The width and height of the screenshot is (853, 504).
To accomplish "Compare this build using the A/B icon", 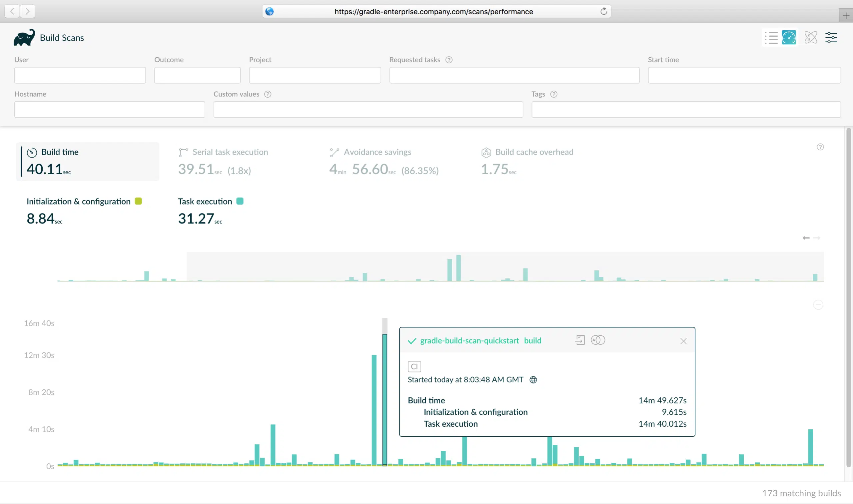I will 598,340.
